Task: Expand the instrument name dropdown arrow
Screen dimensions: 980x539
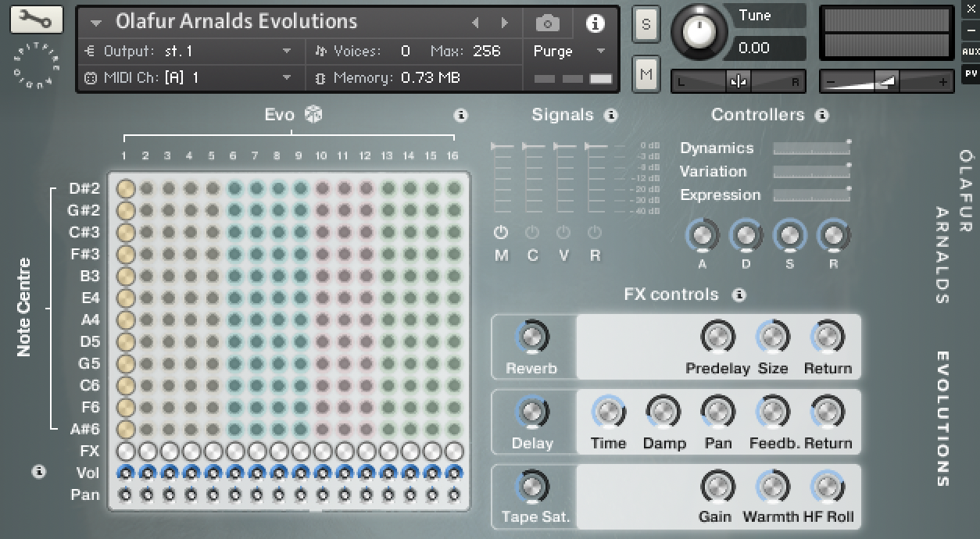Action: (x=96, y=23)
